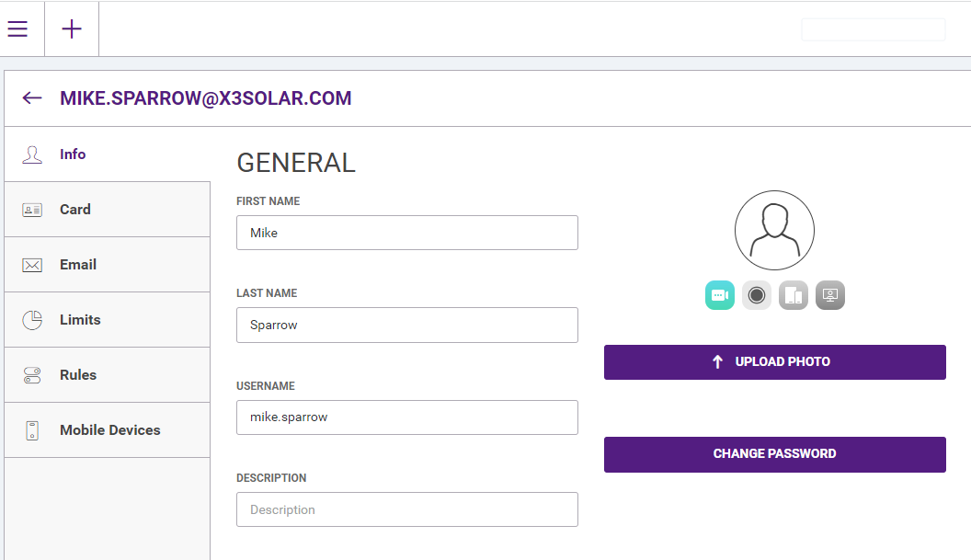Click the desktop monitor icon
The width and height of the screenshot is (971, 560).
(x=830, y=295)
